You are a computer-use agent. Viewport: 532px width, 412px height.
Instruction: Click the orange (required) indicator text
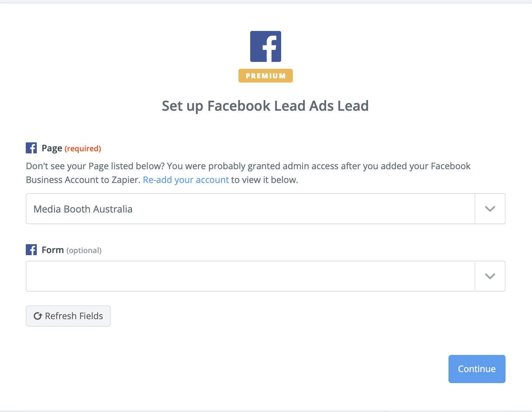pos(83,149)
